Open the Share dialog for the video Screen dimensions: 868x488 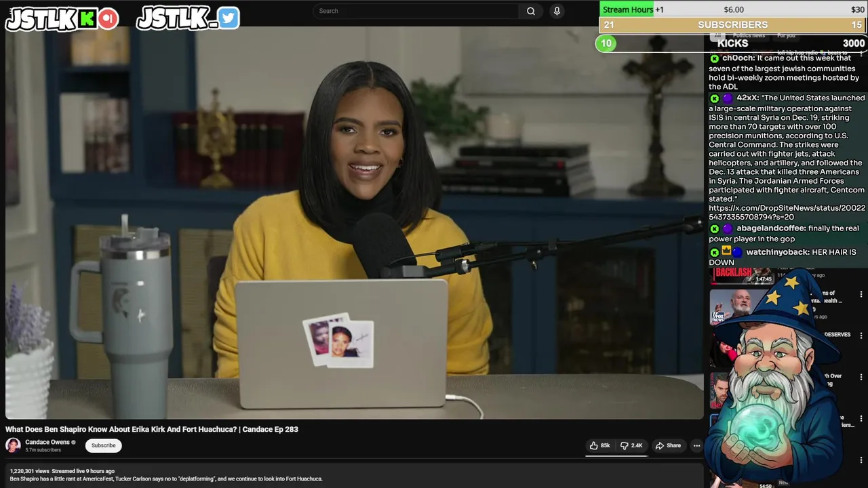[668, 445]
